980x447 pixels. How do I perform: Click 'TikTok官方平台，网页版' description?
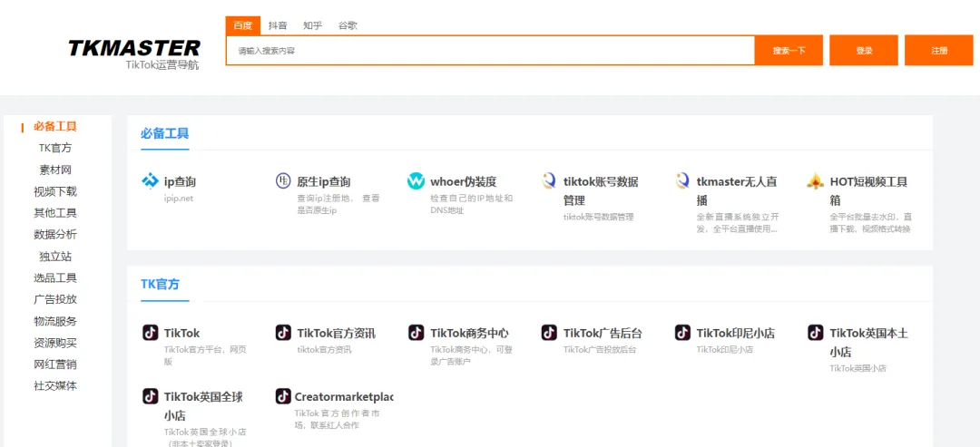click(x=205, y=355)
